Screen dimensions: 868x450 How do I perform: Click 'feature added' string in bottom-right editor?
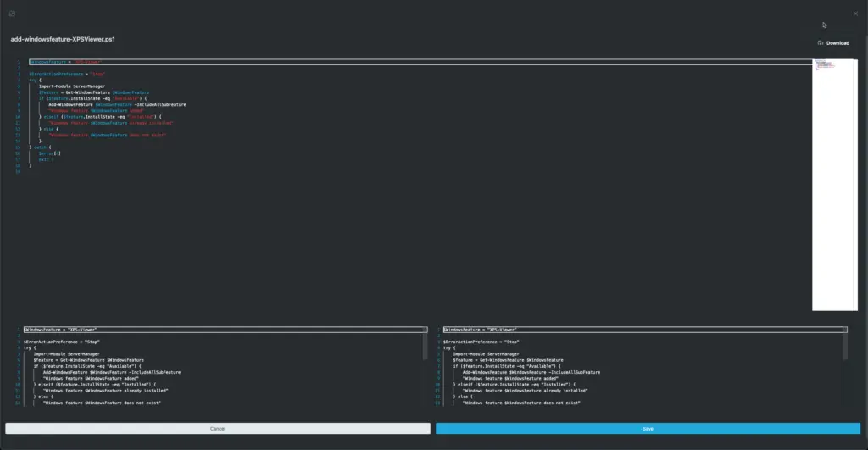click(x=510, y=378)
